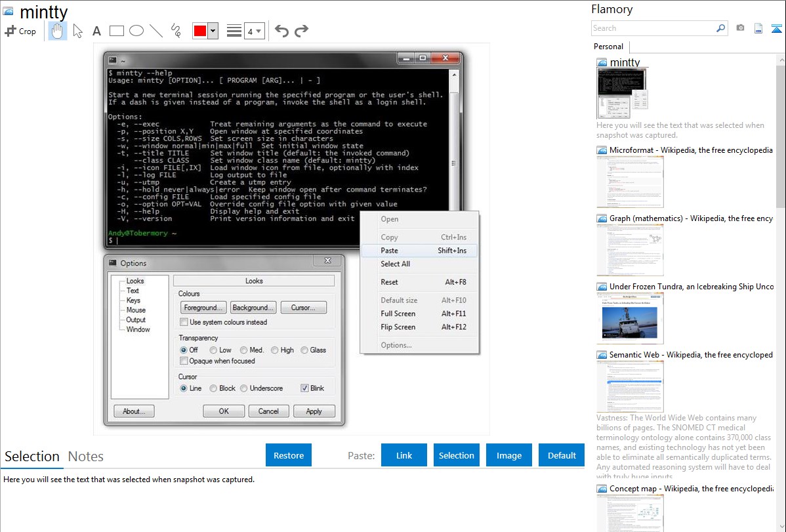
Task: Click the icon beside Under Frozen Tundra entry
Action: point(602,286)
